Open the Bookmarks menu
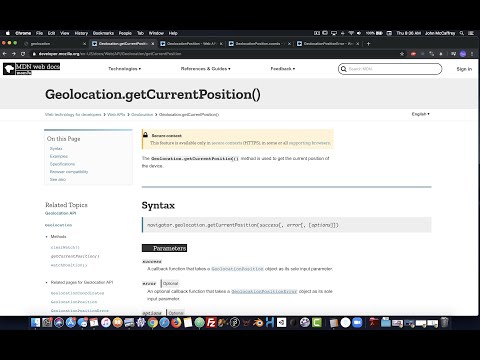The width and height of the screenshot is (480, 360). (x=103, y=33)
